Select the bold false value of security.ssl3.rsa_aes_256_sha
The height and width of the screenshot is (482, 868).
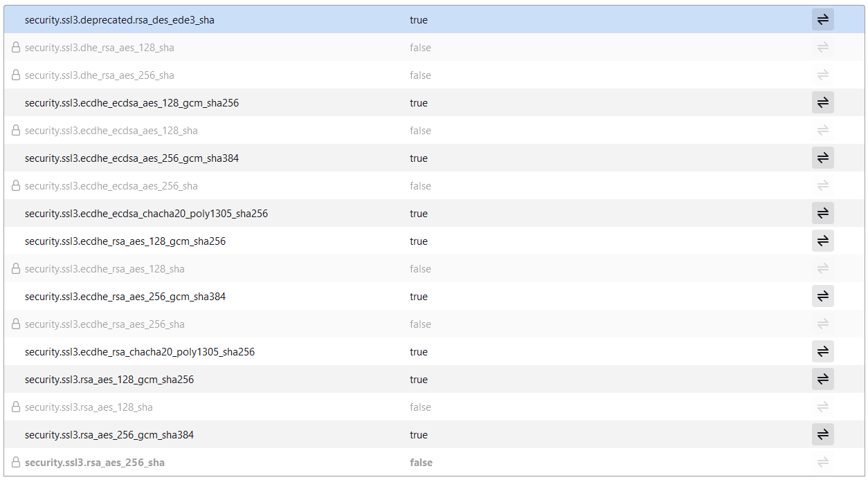(421, 463)
